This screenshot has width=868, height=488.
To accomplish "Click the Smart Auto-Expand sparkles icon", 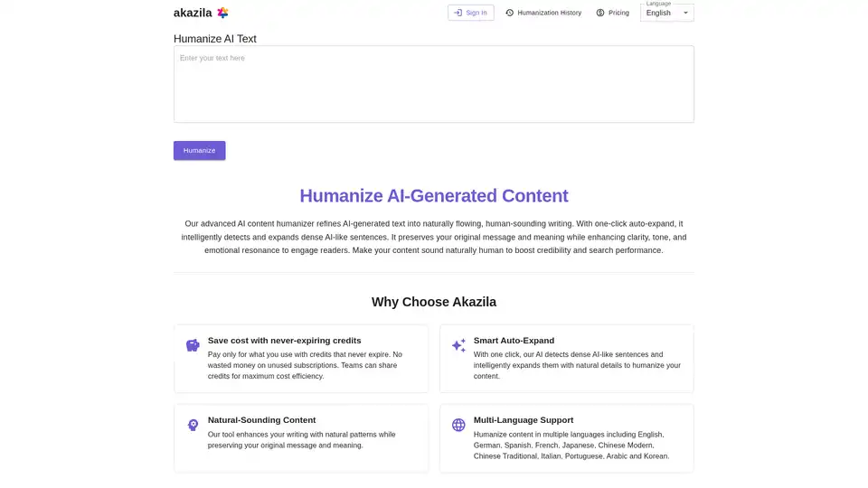I will (458, 345).
